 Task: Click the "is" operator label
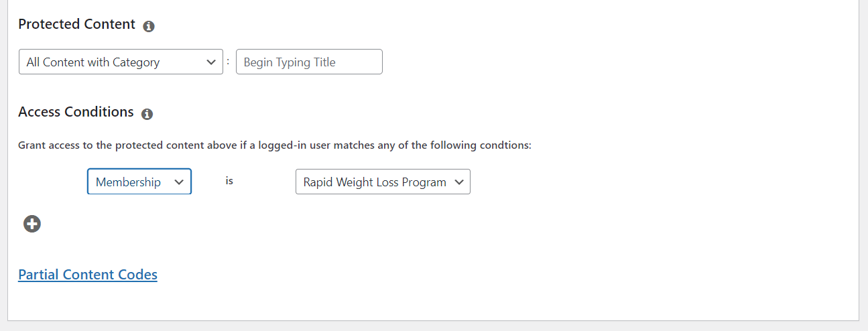coord(229,181)
